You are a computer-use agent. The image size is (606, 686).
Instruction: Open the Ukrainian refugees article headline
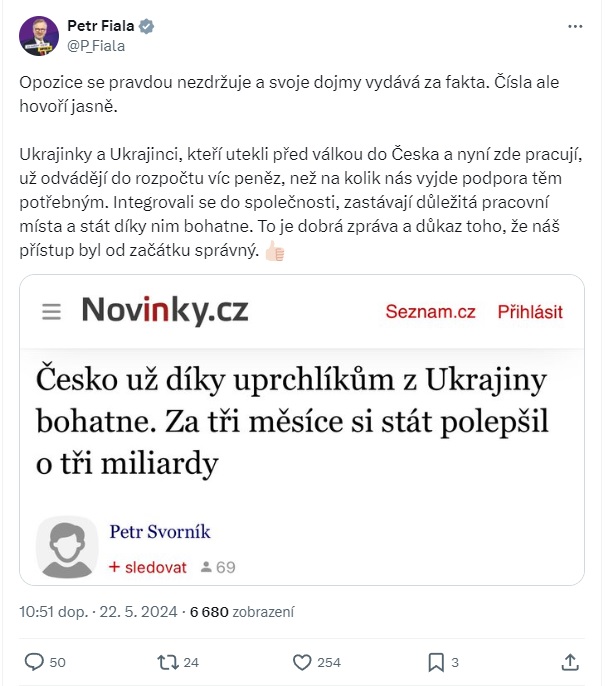tap(292, 421)
